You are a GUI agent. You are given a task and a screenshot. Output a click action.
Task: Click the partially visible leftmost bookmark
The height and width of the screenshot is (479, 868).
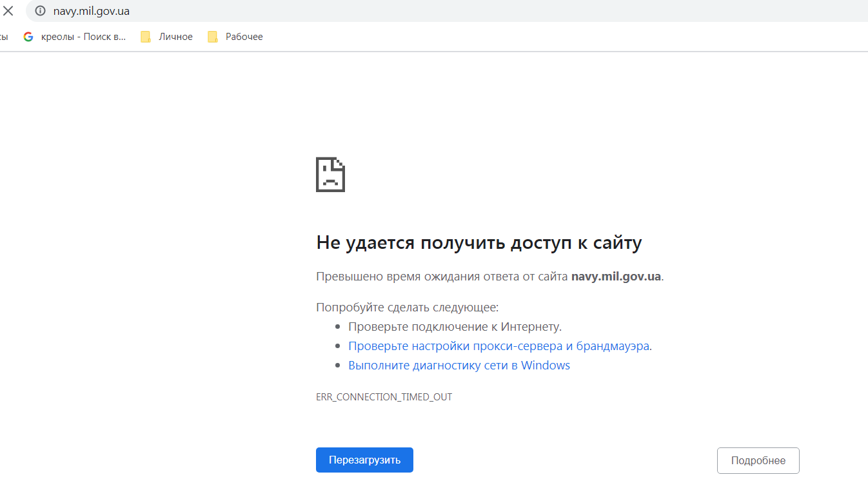point(5,37)
